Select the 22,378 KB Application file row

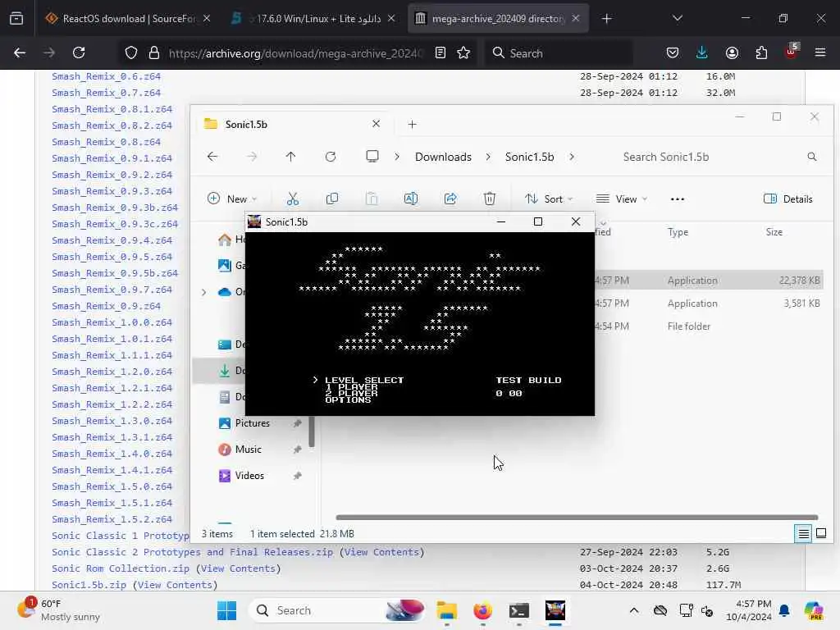point(709,281)
